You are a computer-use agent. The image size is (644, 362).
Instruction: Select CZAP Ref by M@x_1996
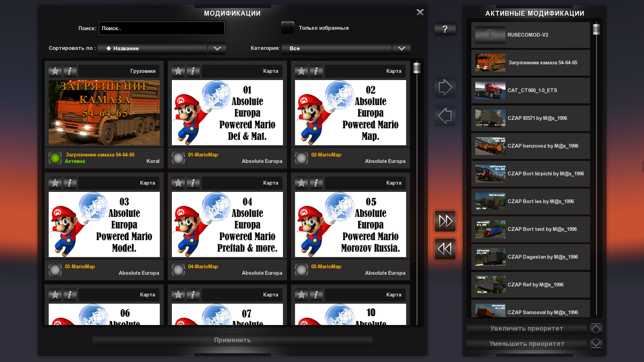pos(530,285)
